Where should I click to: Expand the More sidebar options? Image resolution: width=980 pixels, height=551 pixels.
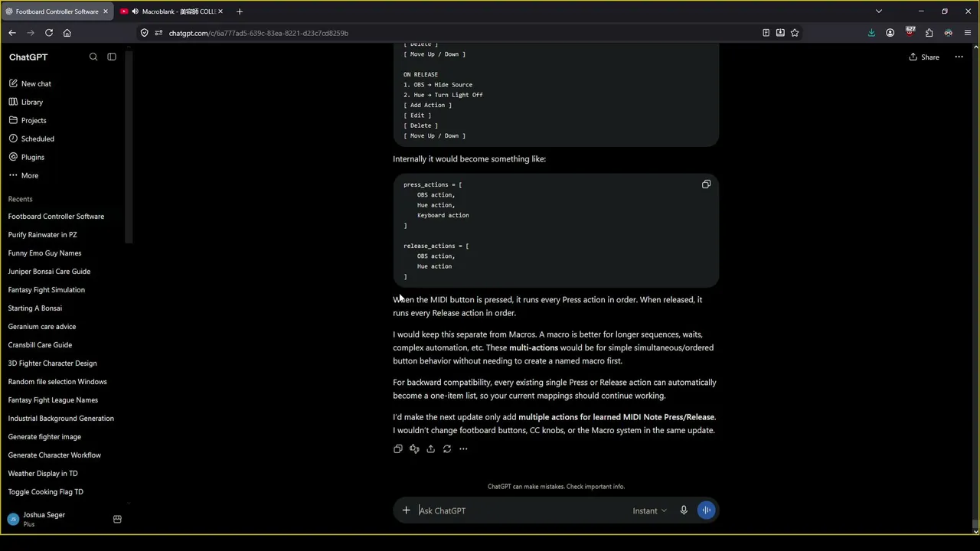(x=23, y=175)
